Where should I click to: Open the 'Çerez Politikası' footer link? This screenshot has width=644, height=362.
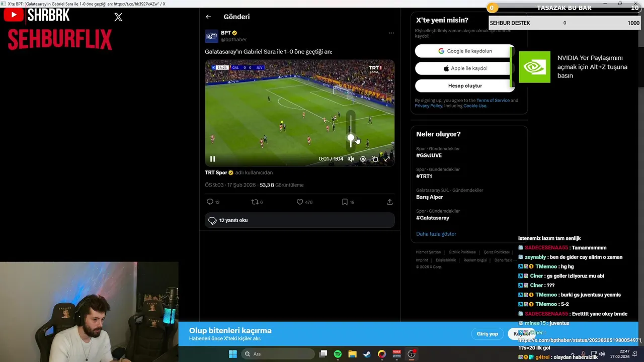(x=497, y=252)
